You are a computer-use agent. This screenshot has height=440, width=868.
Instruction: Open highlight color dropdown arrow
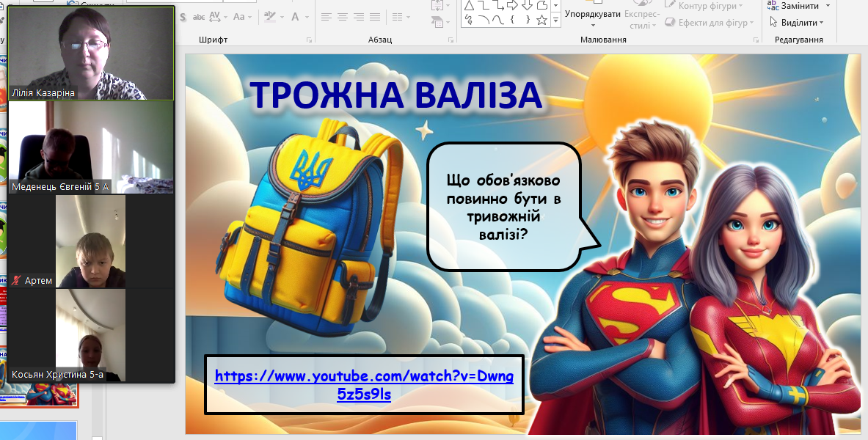pyautogui.click(x=282, y=17)
